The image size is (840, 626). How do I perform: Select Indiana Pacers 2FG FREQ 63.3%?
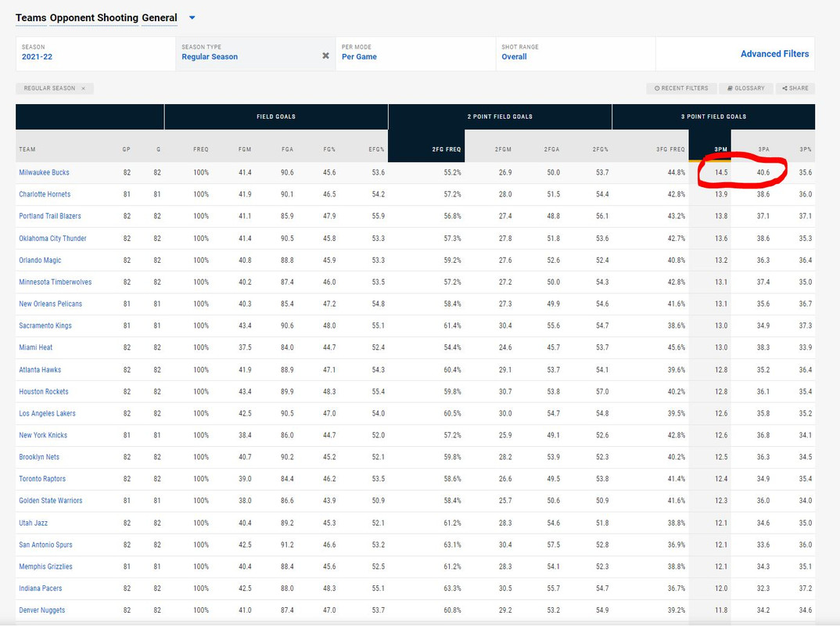452,588
